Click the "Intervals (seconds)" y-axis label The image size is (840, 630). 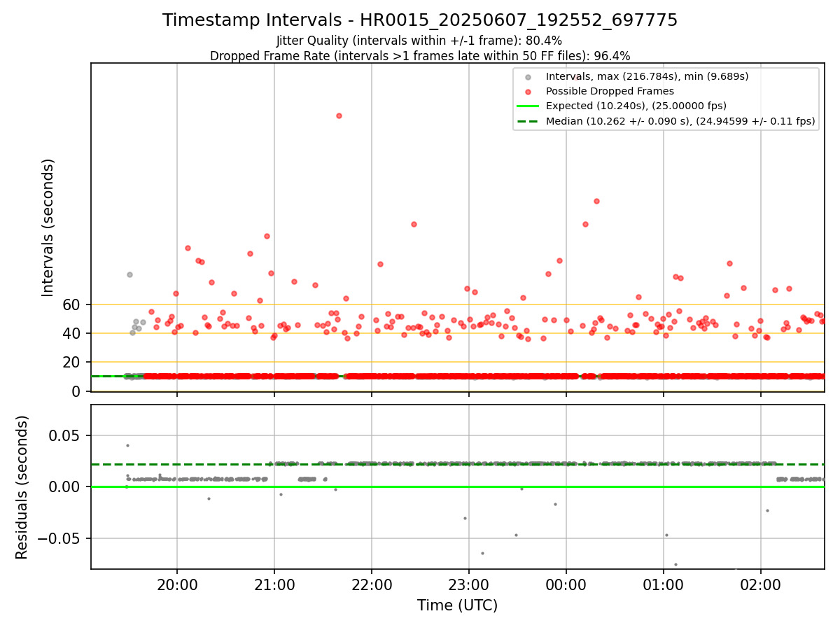point(48,227)
